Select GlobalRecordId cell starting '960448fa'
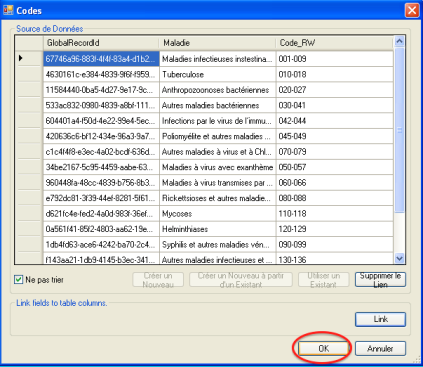The width and height of the screenshot is (423, 367). pyautogui.click(x=101, y=183)
